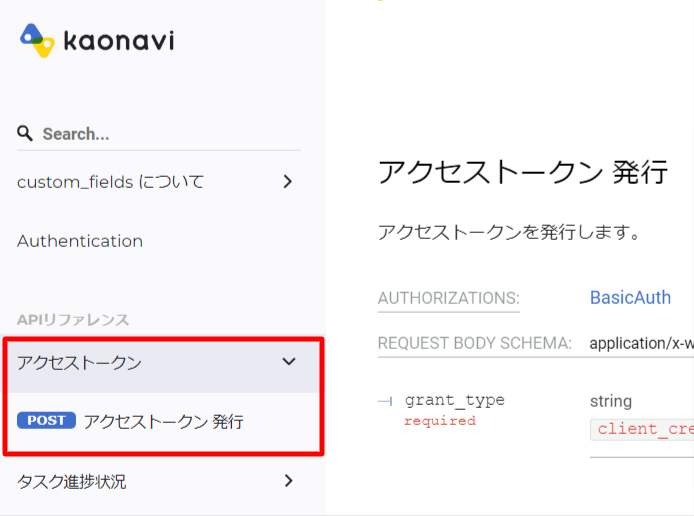Viewport: 694px width, 516px height.
Task: Expand custom_fields について chevron
Action: [x=288, y=181]
